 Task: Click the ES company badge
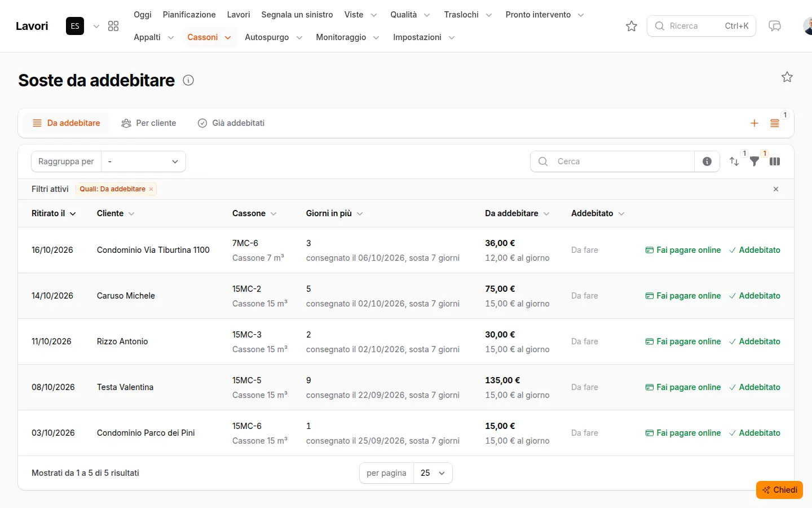[x=75, y=26]
